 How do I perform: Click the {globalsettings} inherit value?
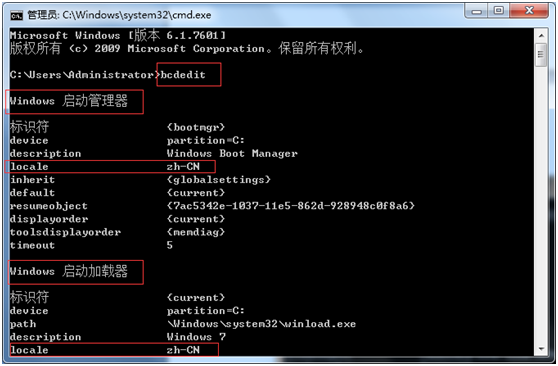(x=219, y=179)
